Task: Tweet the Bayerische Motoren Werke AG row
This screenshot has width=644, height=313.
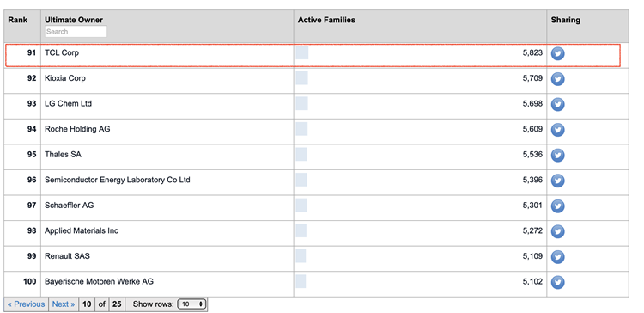Action: [557, 283]
